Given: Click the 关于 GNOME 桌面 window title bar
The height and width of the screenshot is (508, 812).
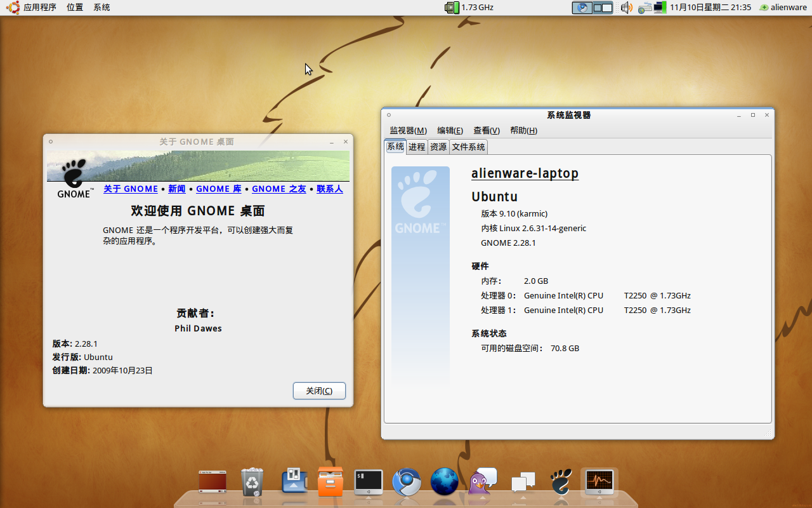Looking at the screenshot, I should [197, 142].
